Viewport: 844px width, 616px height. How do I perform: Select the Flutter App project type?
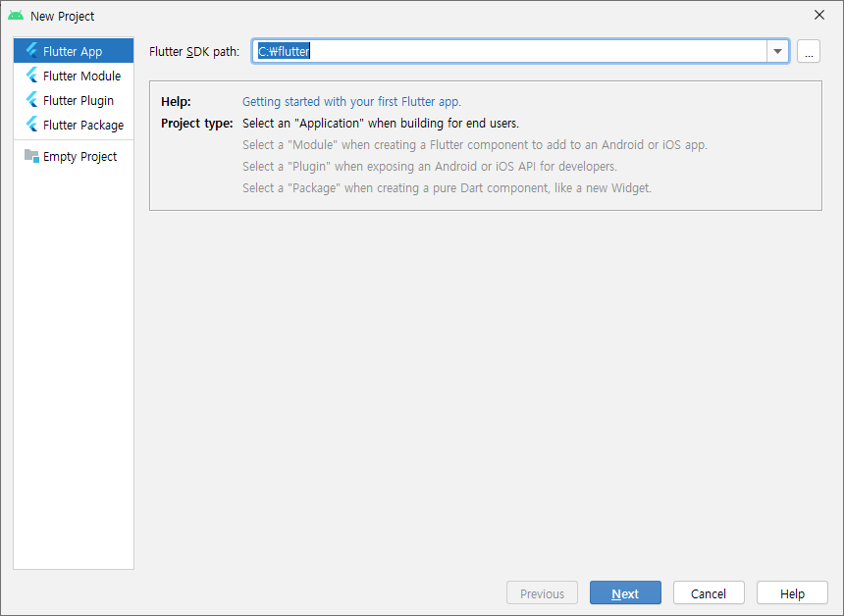[x=74, y=51]
